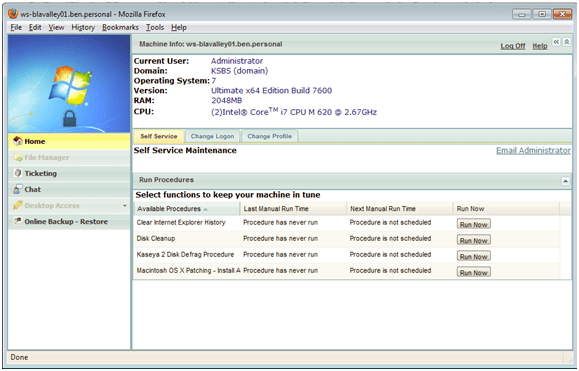
Task: Collapse the Run Procedures section
Action: pos(565,181)
